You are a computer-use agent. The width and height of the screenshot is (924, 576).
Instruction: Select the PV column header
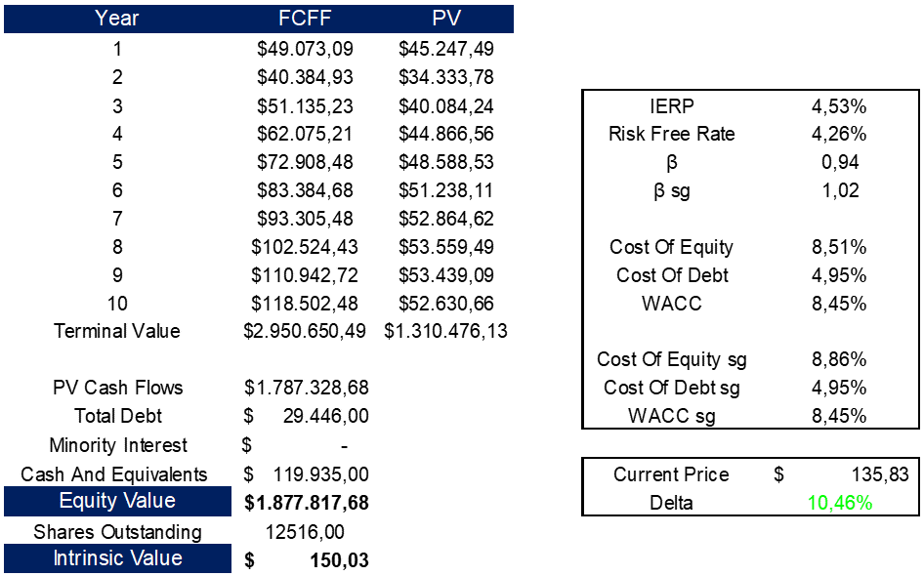tap(445, 19)
